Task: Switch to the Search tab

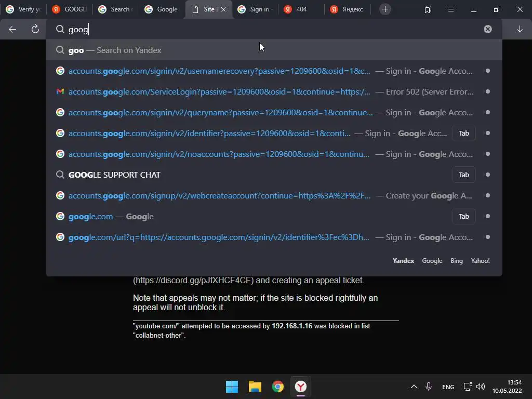Action: pos(116,9)
